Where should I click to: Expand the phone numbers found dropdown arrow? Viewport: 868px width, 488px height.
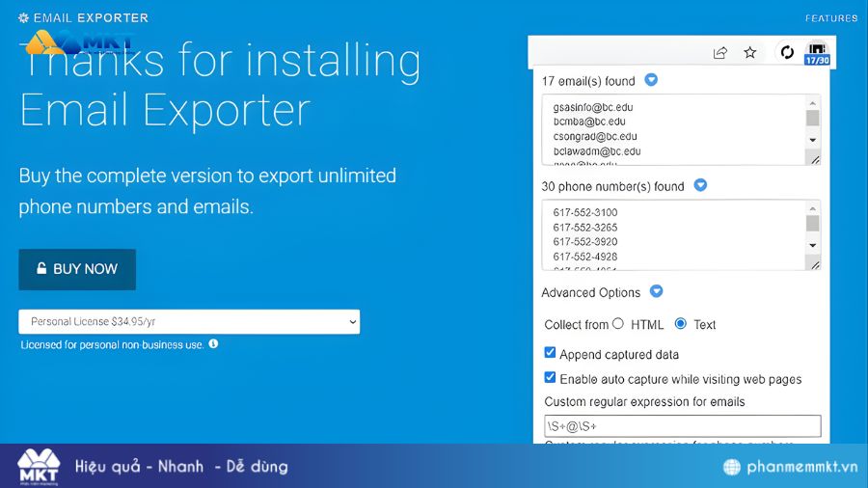pos(700,185)
